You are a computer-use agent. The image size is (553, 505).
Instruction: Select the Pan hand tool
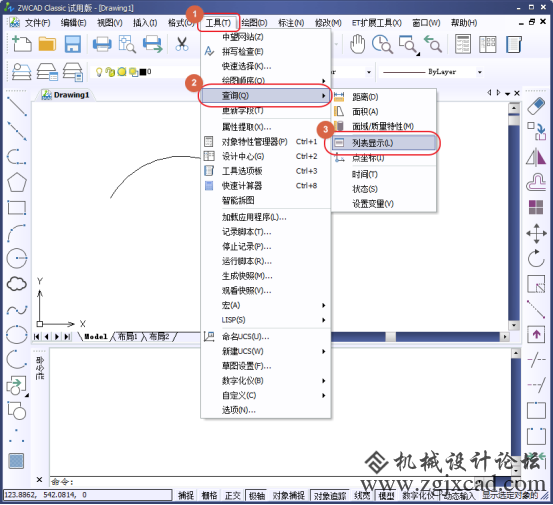[x=357, y=44]
